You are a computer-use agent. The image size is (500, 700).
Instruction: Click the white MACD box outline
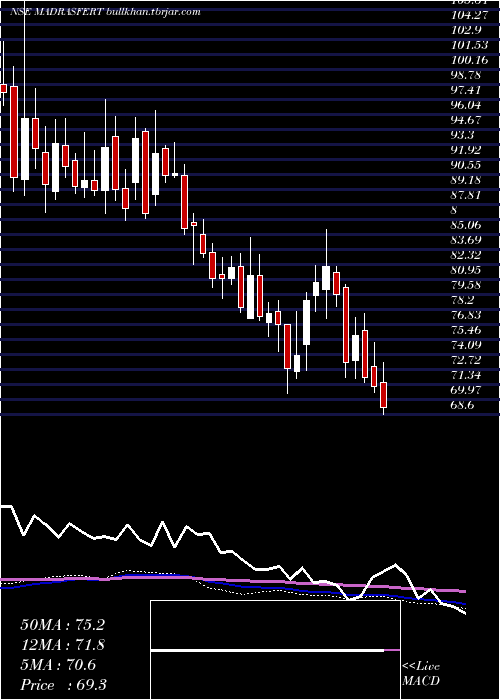(275, 650)
